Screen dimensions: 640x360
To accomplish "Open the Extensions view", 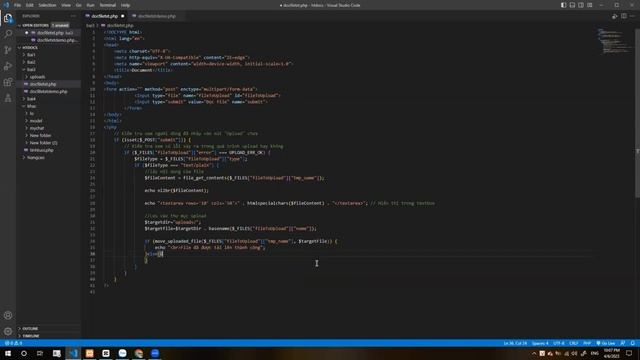I will click(x=8, y=82).
